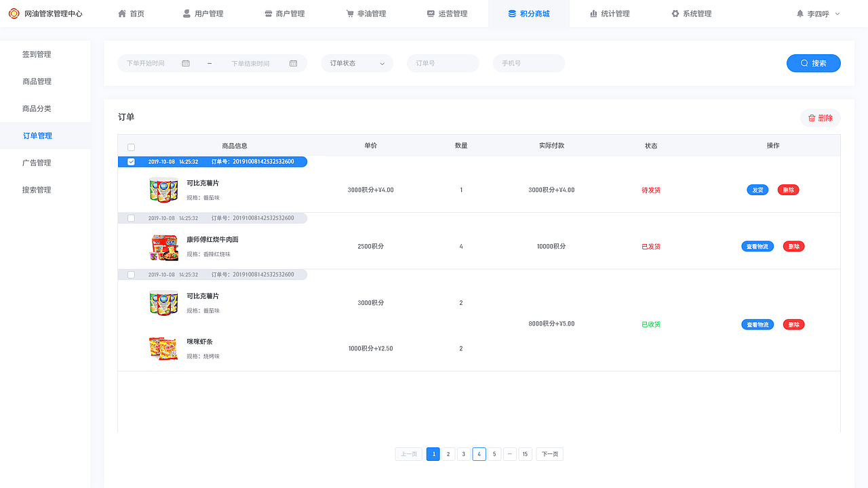Click 删除 for the 已发货 order

coord(794,246)
